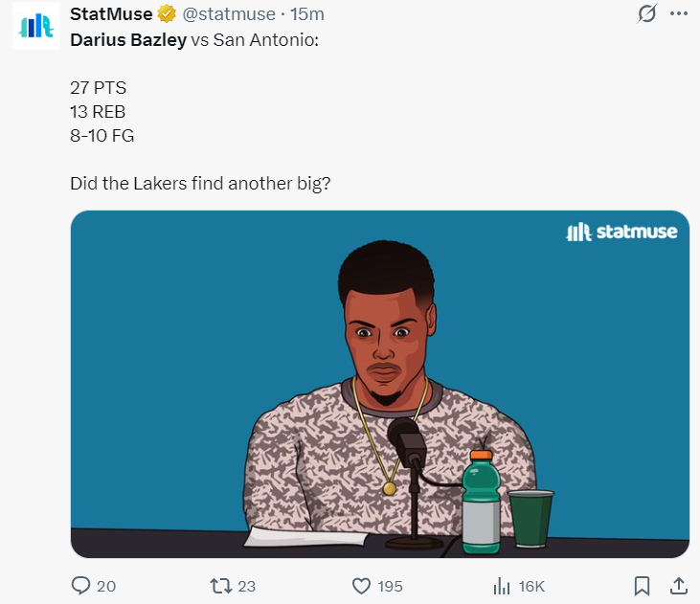Click the statmuse watermark logo in image
The height and width of the screenshot is (604, 700).
(x=621, y=232)
